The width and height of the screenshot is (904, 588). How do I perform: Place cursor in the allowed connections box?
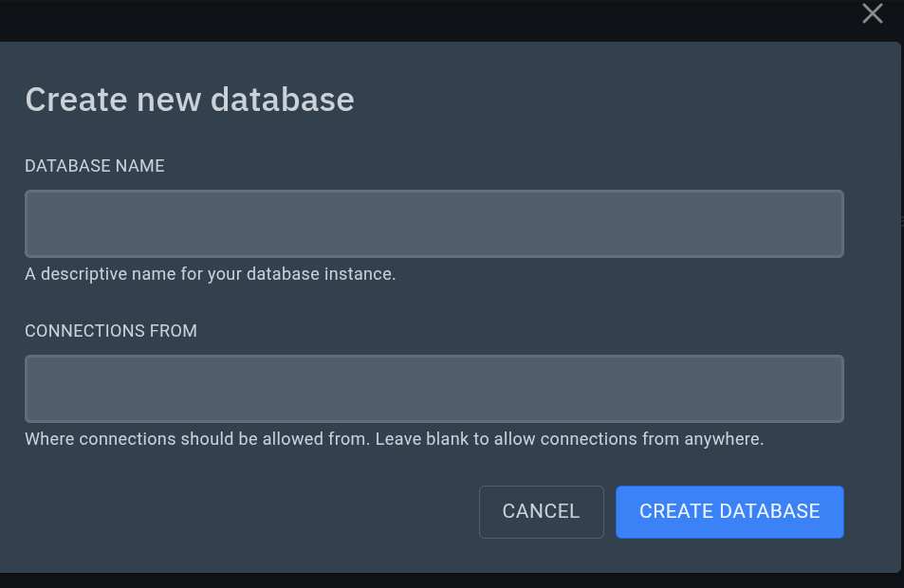[x=434, y=389]
